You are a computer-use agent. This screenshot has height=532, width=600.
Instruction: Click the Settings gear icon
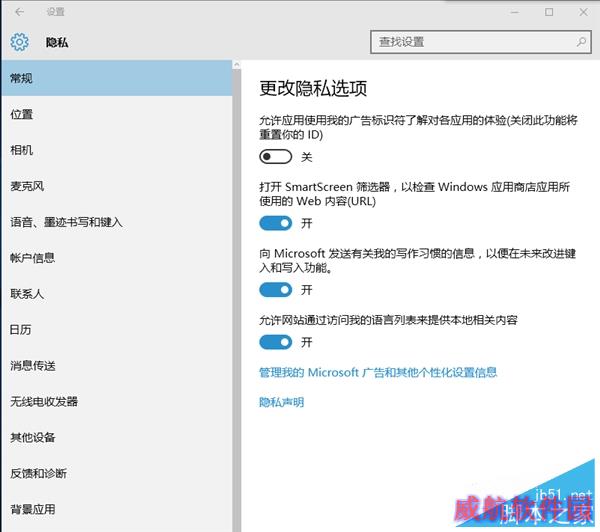(20, 42)
